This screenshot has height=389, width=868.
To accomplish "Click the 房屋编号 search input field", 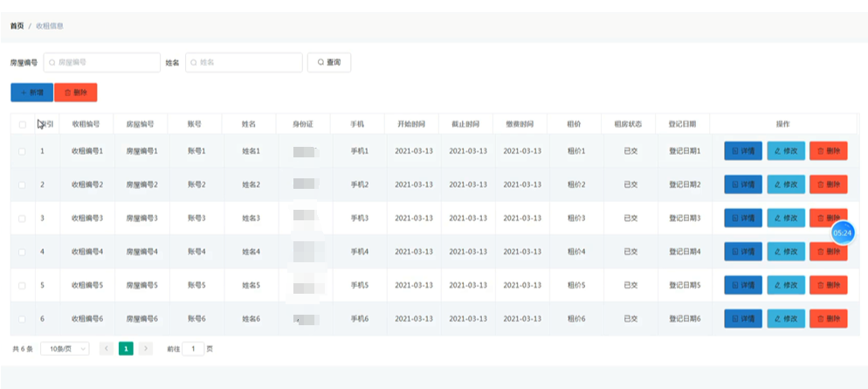I will pyautogui.click(x=102, y=63).
